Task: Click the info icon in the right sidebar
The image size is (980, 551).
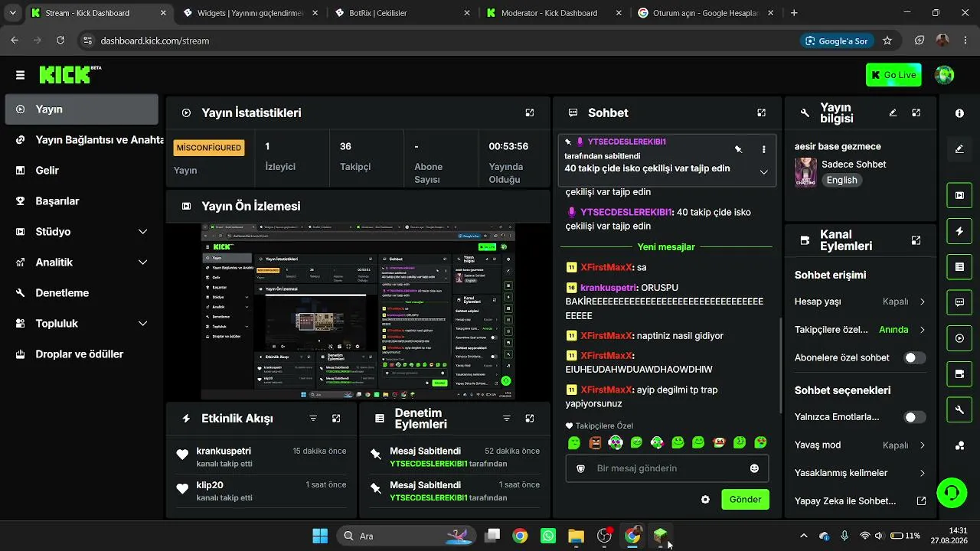Action: [x=959, y=113]
